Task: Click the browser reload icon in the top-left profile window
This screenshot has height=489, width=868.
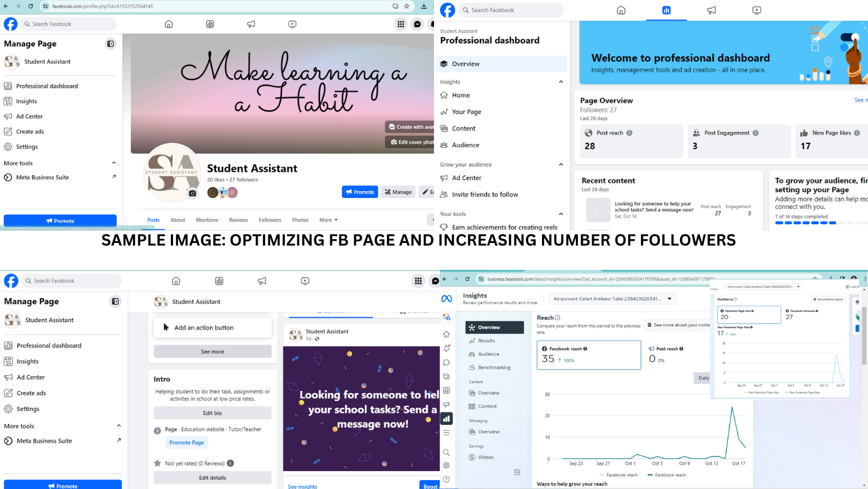Action: pyautogui.click(x=31, y=6)
